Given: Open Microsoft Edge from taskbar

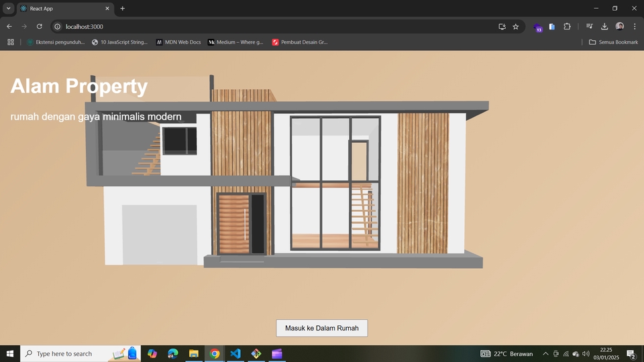Looking at the screenshot, I should pyautogui.click(x=173, y=353).
